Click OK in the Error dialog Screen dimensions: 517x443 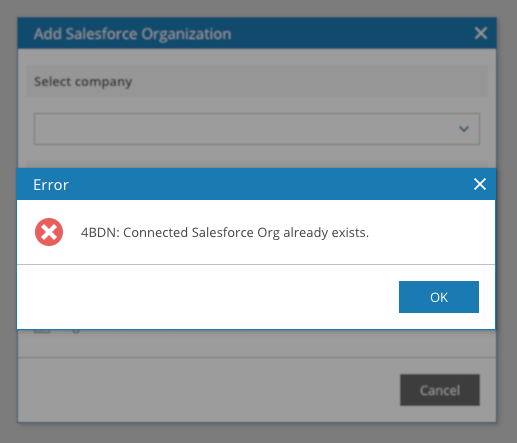[439, 297]
